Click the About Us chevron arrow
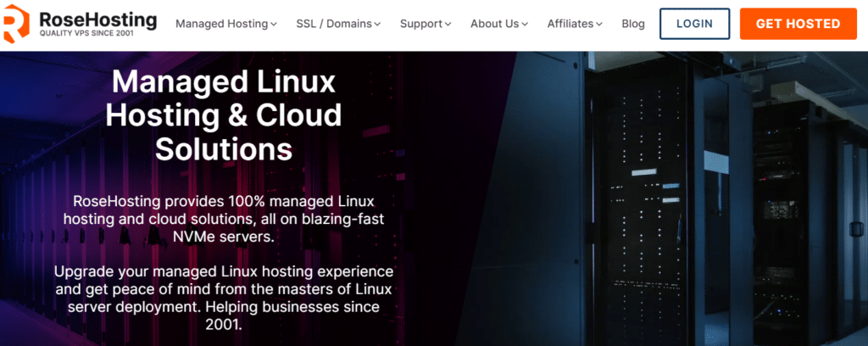Screen dimensions: 868x346 pyautogui.click(x=526, y=25)
